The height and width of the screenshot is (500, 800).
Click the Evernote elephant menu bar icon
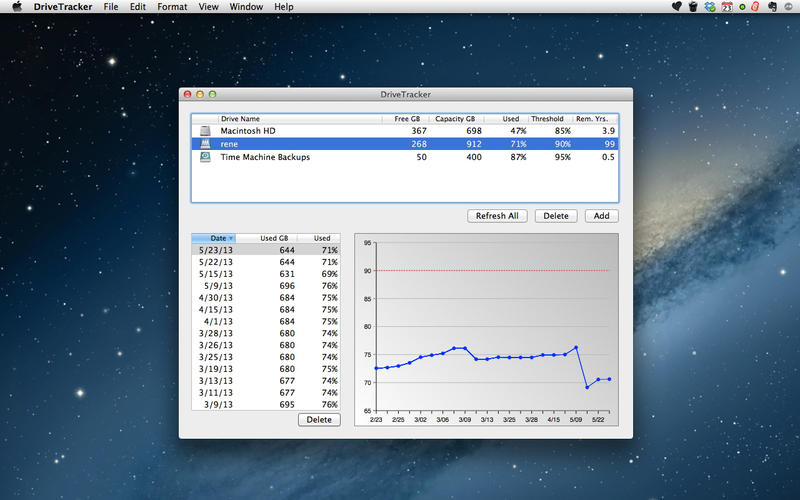pyautogui.click(x=772, y=7)
